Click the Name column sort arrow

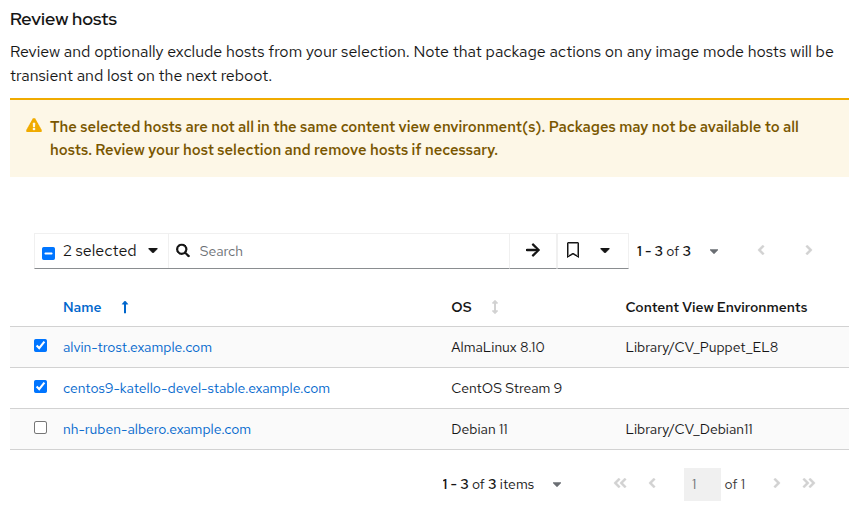(x=125, y=307)
